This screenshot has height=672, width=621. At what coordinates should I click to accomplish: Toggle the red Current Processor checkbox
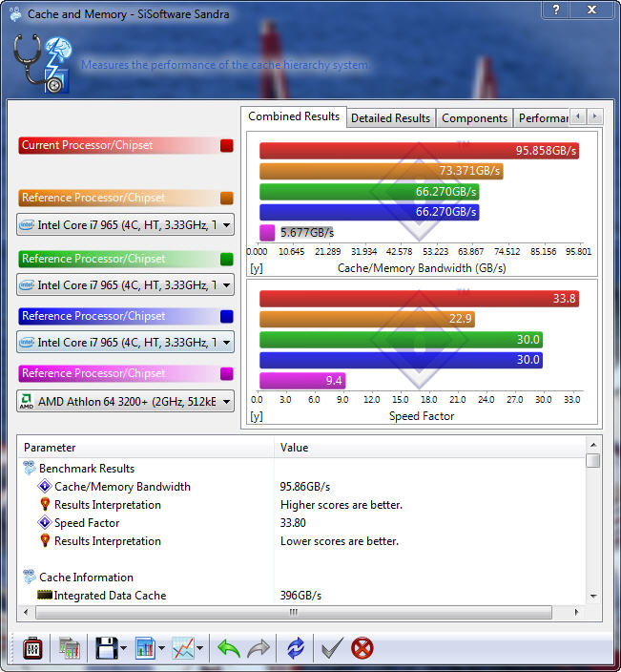[x=227, y=145]
